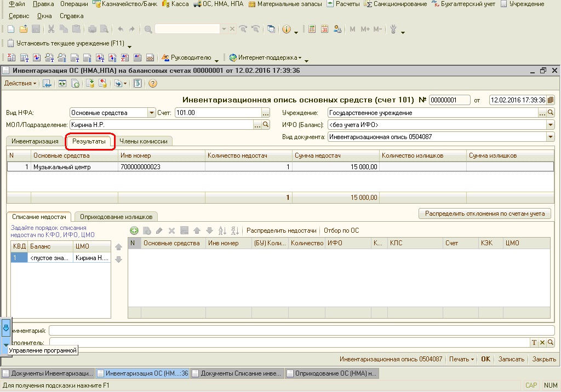This screenshot has height=392, width=561.
Task: Open the calendar icon in the toolbar
Action: point(324,29)
